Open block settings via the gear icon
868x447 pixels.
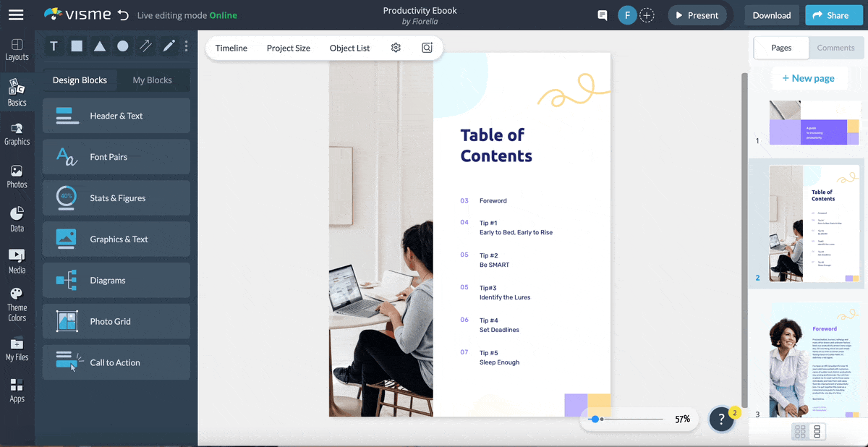pos(396,48)
